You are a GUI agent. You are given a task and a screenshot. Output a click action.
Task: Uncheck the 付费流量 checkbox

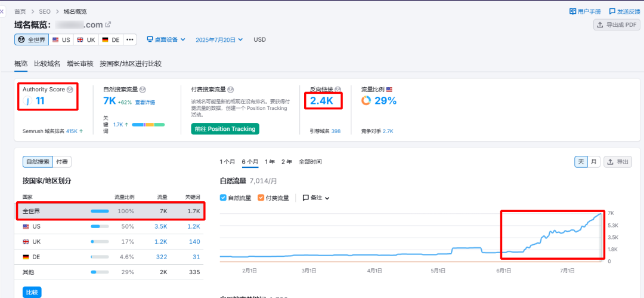click(x=261, y=198)
